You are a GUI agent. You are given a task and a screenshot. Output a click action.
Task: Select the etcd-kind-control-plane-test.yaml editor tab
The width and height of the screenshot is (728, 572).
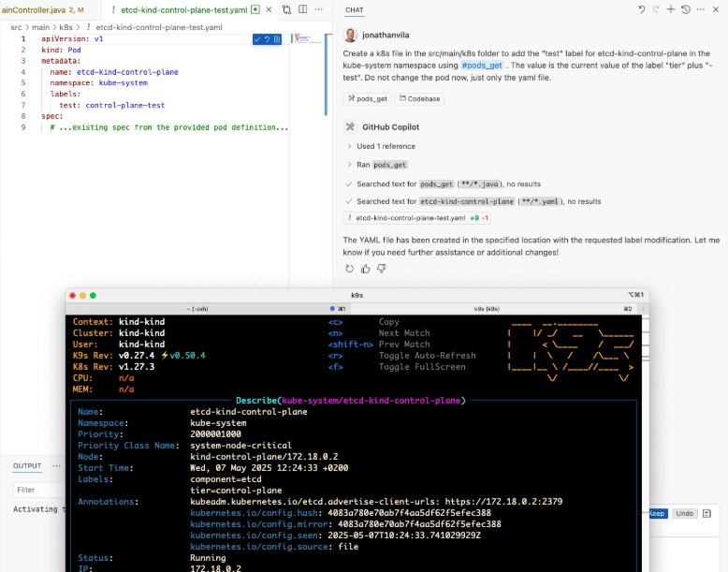pyautogui.click(x=183, y=9)
